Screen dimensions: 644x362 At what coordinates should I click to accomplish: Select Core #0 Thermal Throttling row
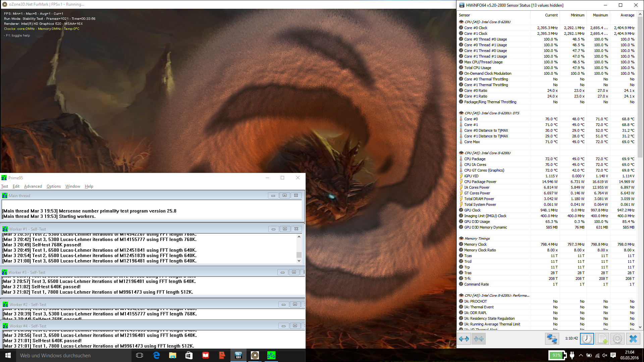coord(547,79)
